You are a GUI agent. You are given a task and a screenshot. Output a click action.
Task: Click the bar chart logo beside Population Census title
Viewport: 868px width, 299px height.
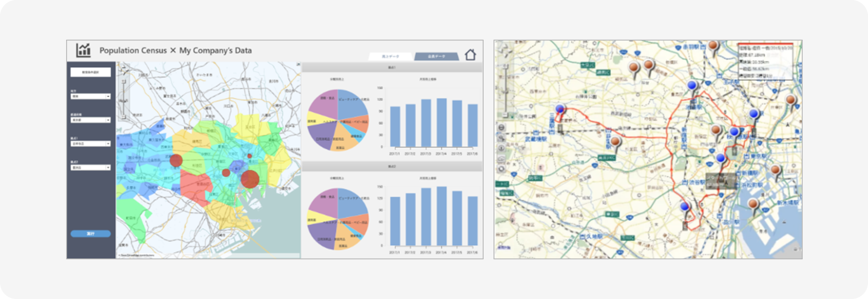point(83,50)
